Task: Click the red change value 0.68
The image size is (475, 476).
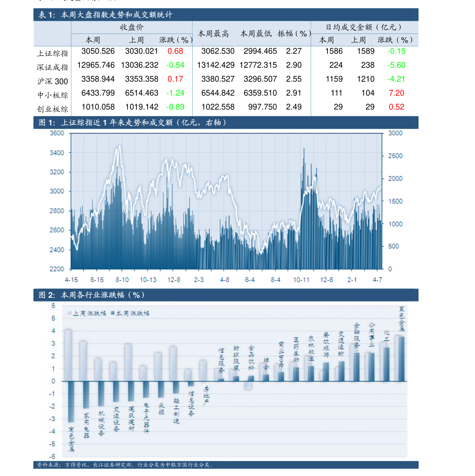Action: click(175, 51)
